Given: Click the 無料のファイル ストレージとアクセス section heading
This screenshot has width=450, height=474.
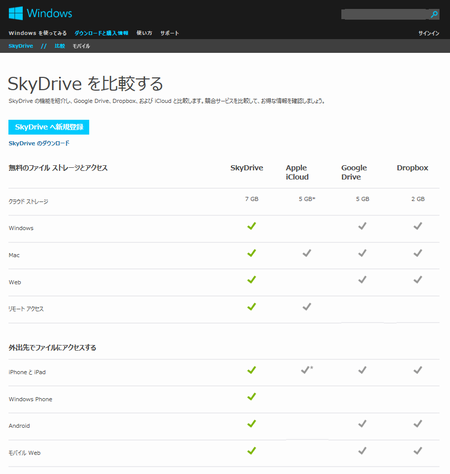Looking at the screenshot, I should click(x=58, y=168).
